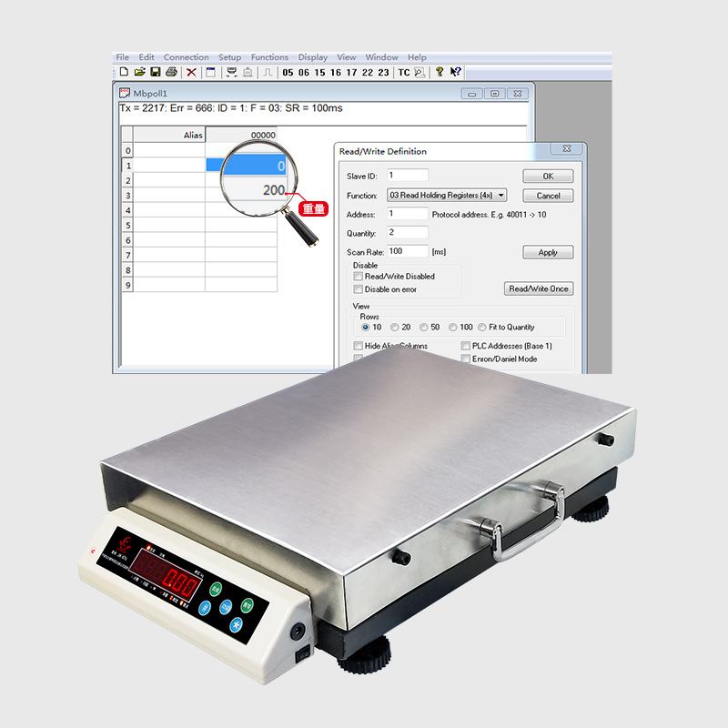
Task: Select the 20 rows radio button
Action: coord(395,328)
